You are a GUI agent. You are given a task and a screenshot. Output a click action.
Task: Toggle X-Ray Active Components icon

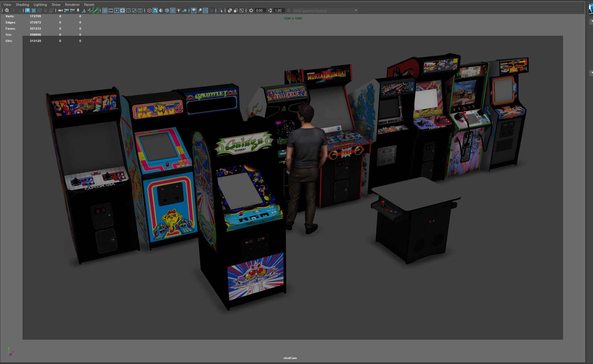point(236,10)
